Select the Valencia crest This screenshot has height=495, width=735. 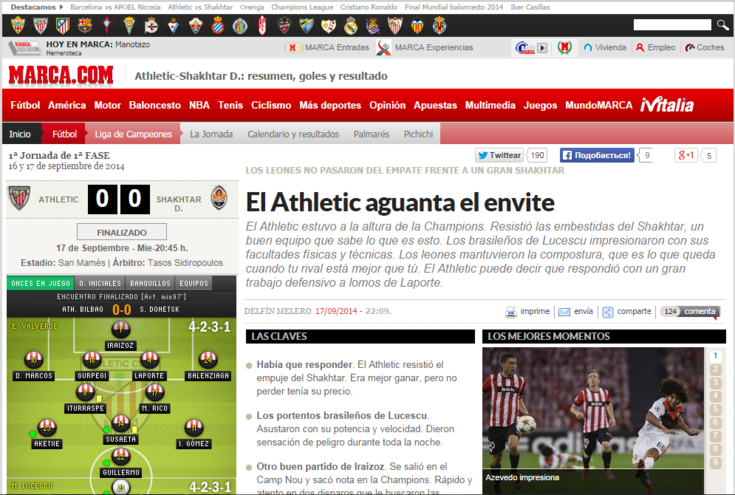[417, 25]
